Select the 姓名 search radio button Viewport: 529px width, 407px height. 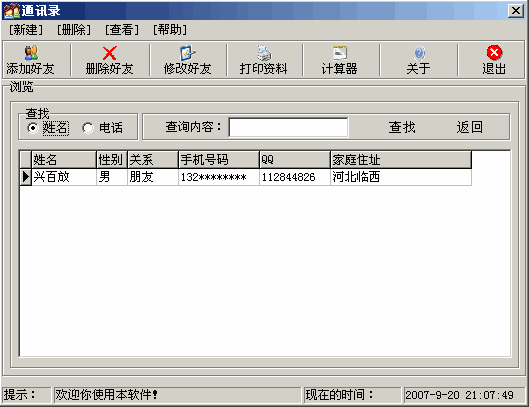[33, 128]
